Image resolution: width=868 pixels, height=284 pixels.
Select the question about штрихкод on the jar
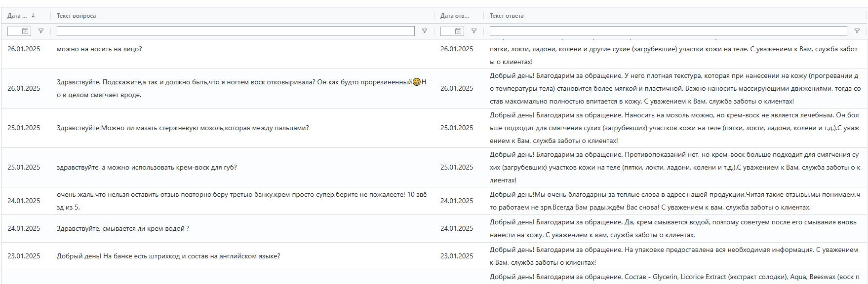[168, 256]
